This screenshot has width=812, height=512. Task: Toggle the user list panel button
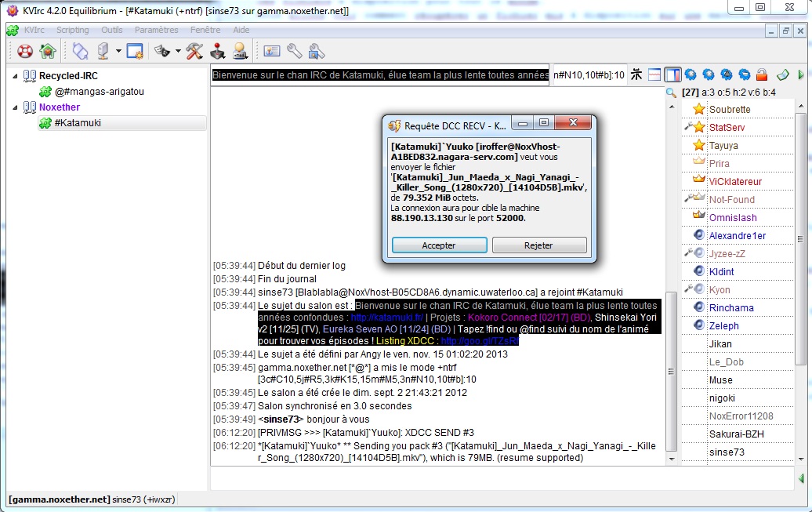pos(672,75)
